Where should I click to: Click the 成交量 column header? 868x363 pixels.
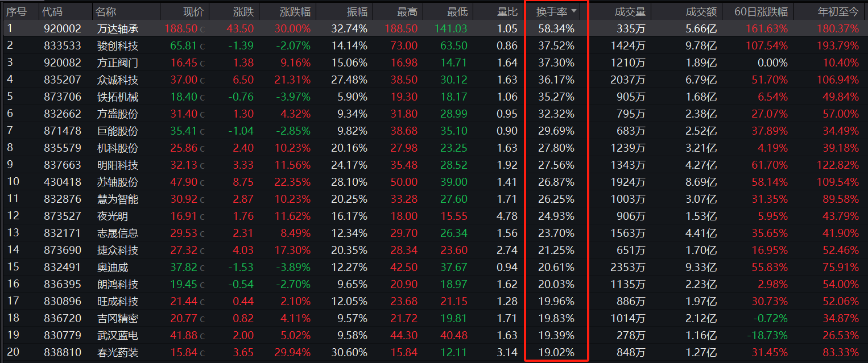pos(630,12)
